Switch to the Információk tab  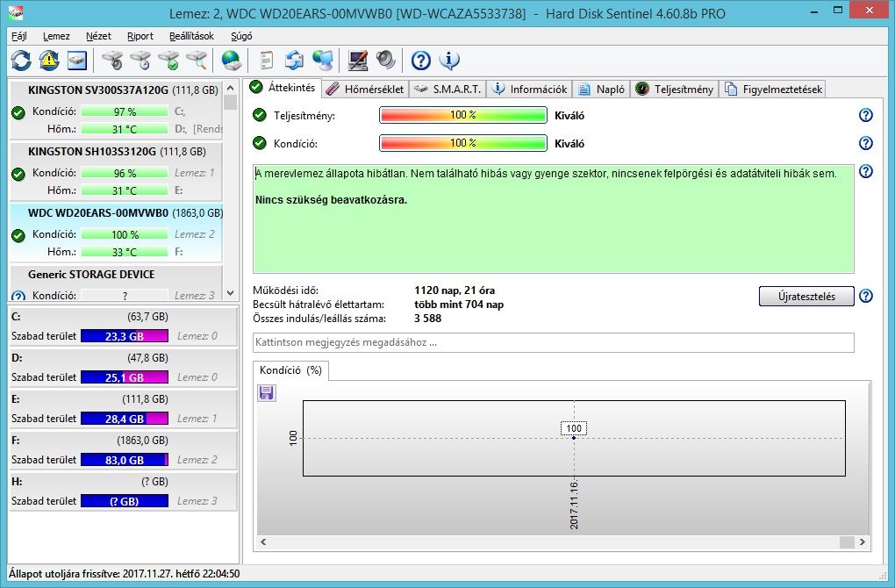[530, 89]
